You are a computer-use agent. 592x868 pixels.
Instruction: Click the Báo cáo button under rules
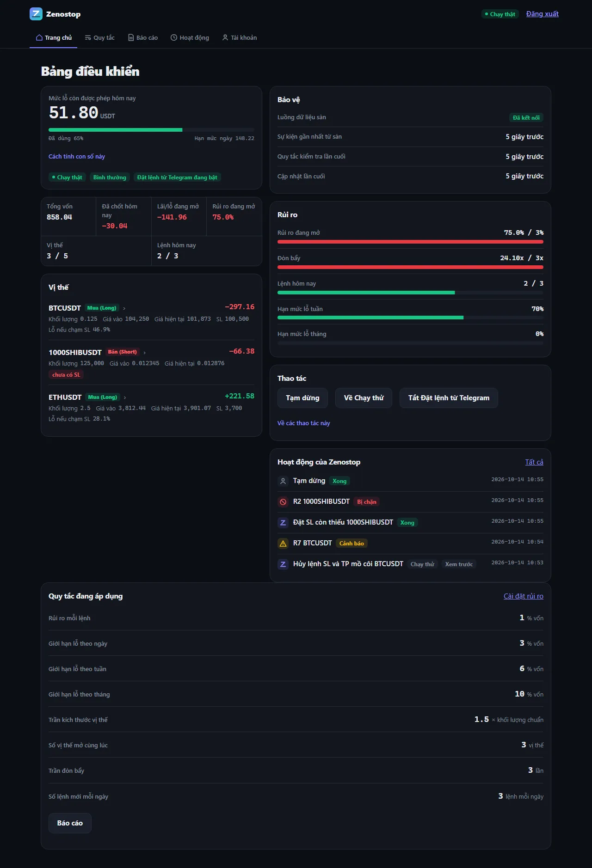point(70,823)
